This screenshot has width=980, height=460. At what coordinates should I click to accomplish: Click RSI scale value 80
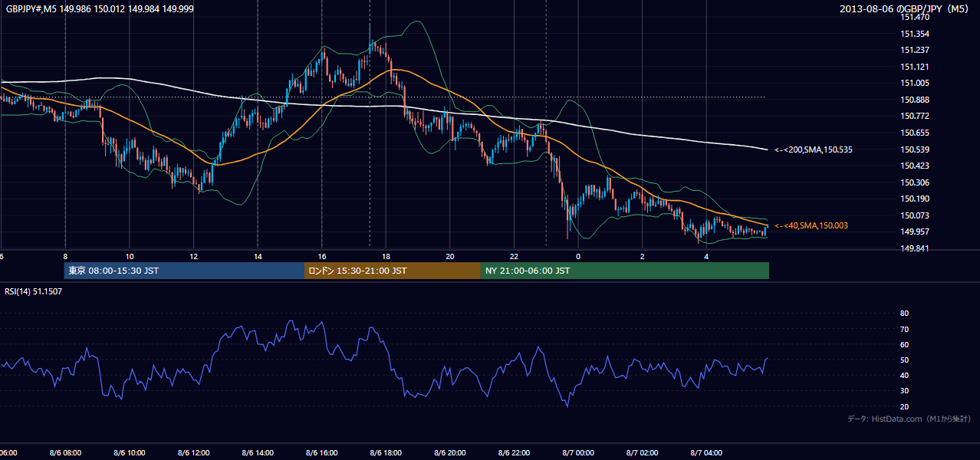(904, 314)
